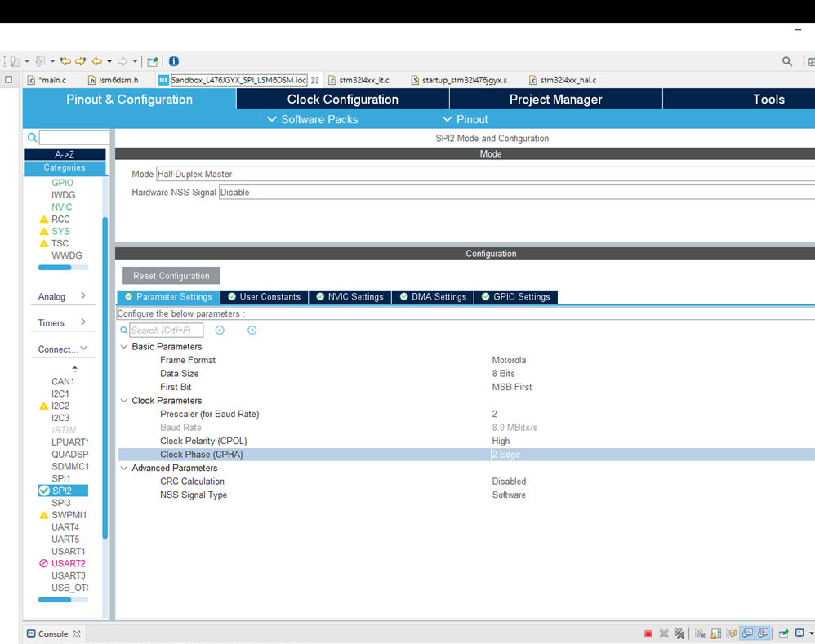Open the Pinout dropdown menu
Viewport: 815px width, 644px height.
coord(465,119)
